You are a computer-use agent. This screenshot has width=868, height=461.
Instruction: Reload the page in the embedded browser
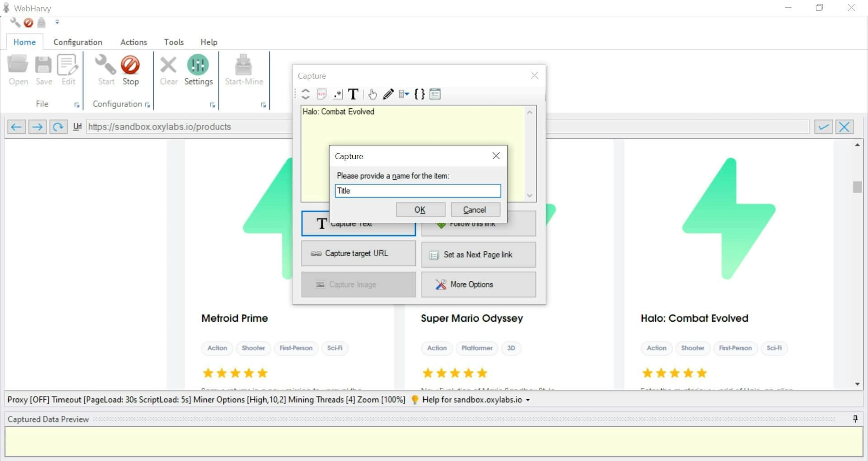pos(58,127)
